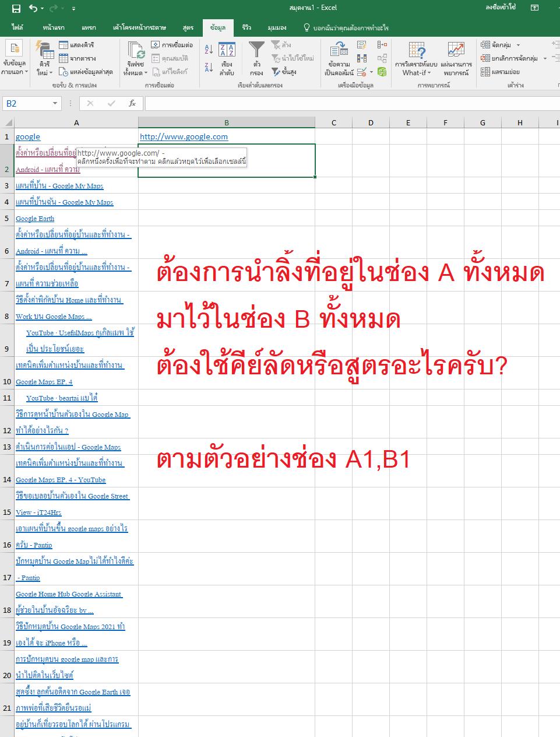The width and height of the screenshot is (560, 737).
Task: Click the Data Validation icon
Action: 361,72
